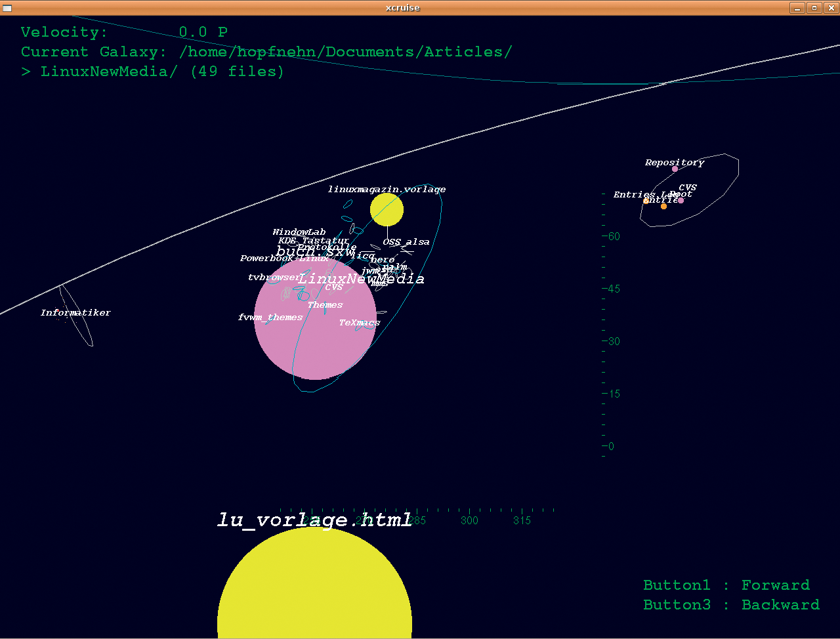This screenshot has height=639, width=840.
Task: Select the licq label
Action: [x=364, y=255]
